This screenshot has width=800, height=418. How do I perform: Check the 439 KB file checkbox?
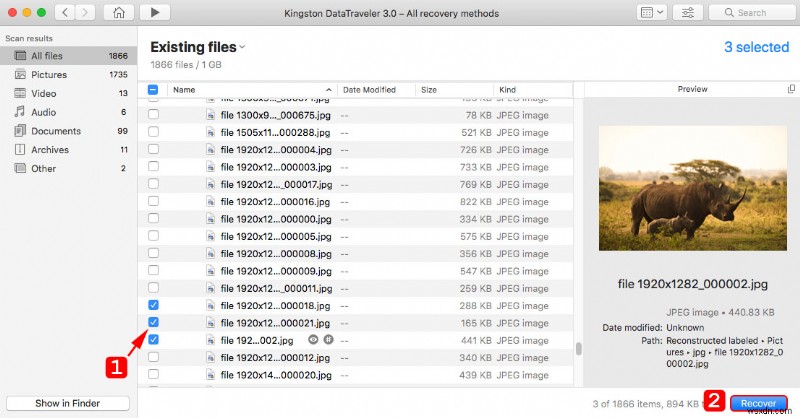point(153,374)
